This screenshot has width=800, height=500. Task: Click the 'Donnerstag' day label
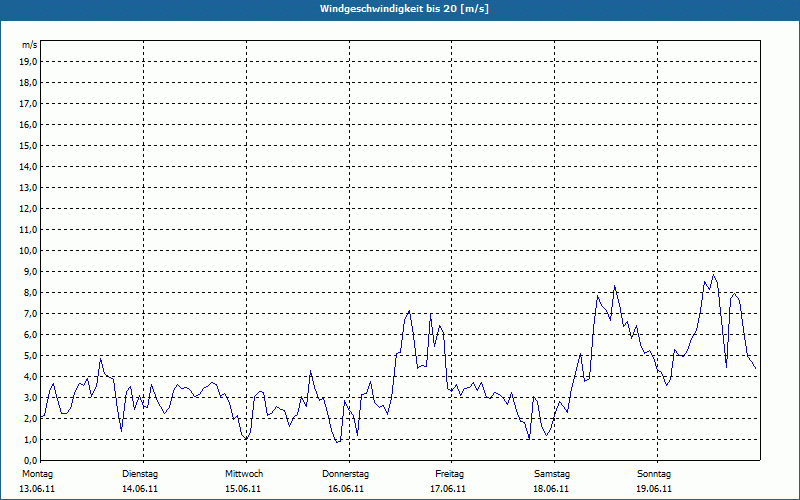click(345, 474)
